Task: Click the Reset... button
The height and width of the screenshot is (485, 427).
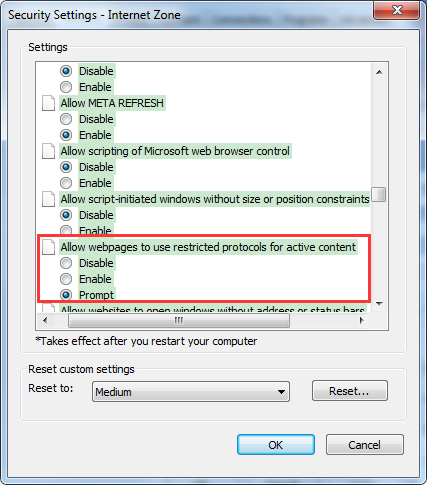Action: (350, 391)
